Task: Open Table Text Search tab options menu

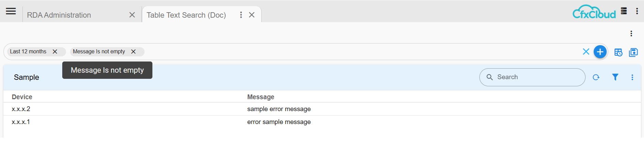Action: 241,15
